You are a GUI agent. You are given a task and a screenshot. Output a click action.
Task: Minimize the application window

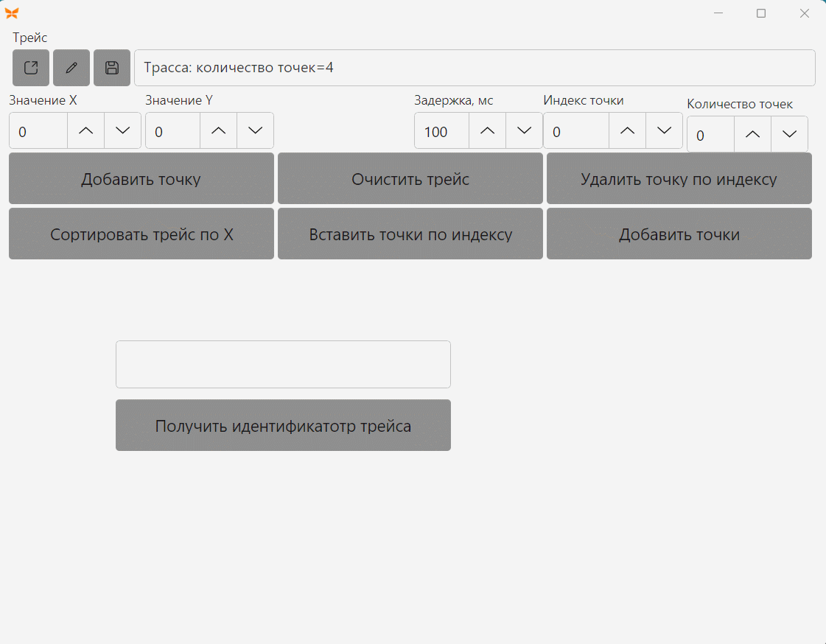(718, 13)
